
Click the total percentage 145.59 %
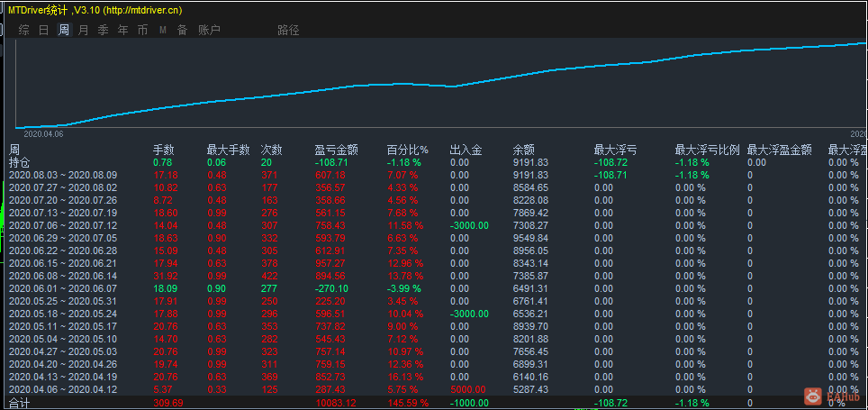pyautogui.click(x=407, y=403)
